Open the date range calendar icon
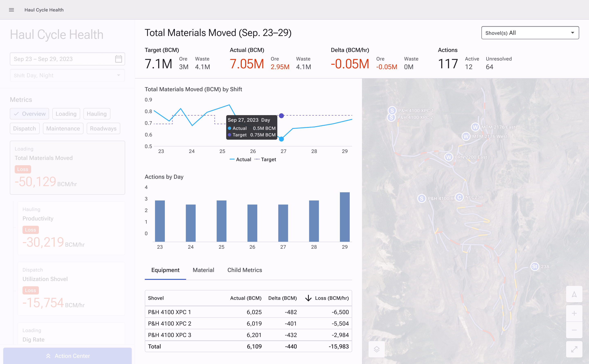The height and width of the screenshot is (364, 589). coord(118,59)
